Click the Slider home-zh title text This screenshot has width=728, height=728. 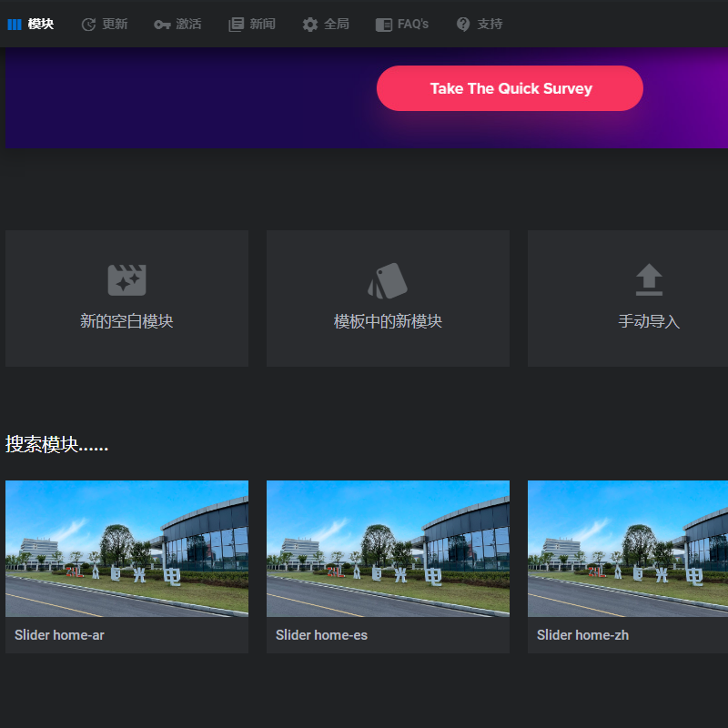582,634
